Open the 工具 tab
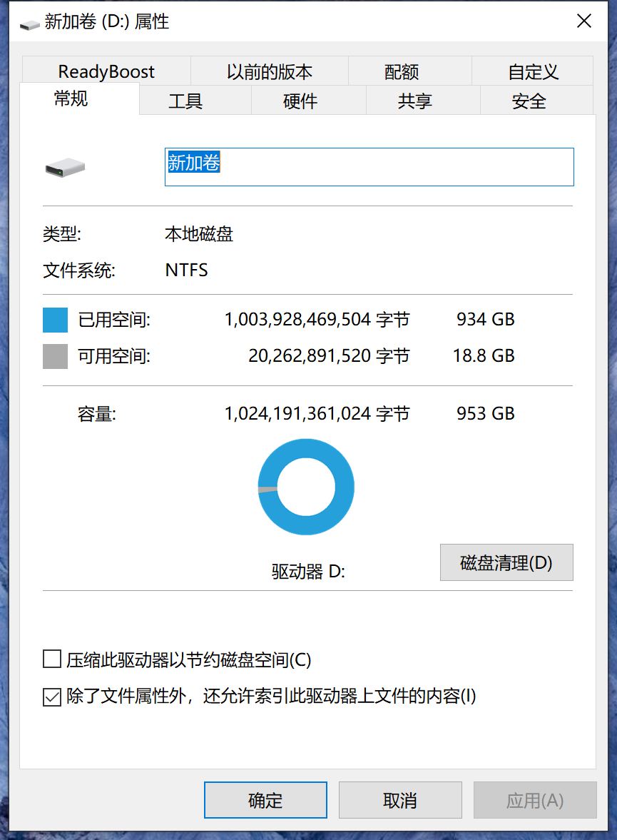This screenshot has height=840, width=617. pyautogui.click(x=185, y=101)
